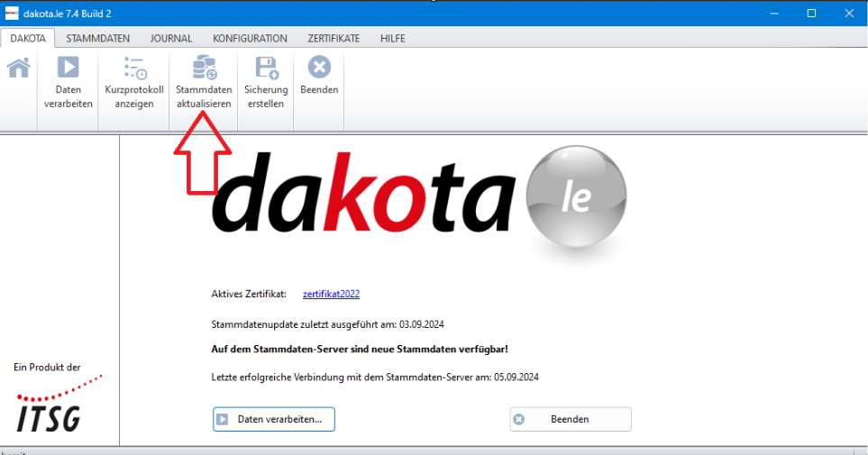Open the ZERTIFIKATE tab
This screenshot has width=868, height=455.
click(x=333, y=38)
